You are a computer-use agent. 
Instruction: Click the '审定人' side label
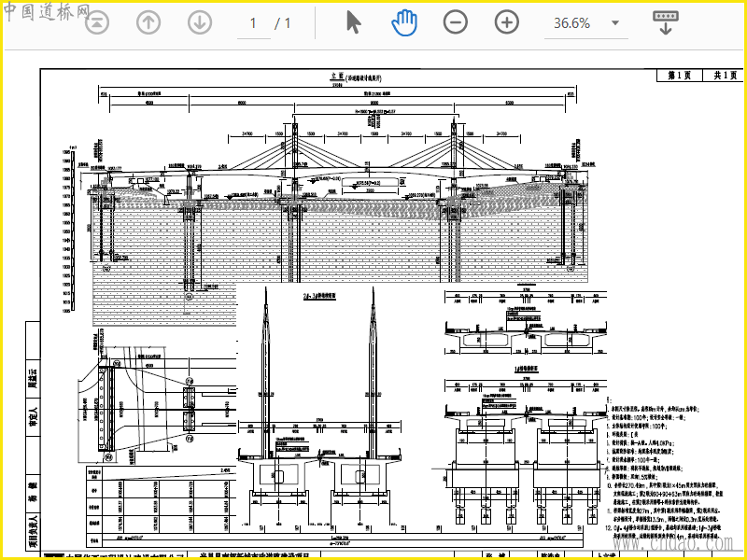(x=34, y=415)
